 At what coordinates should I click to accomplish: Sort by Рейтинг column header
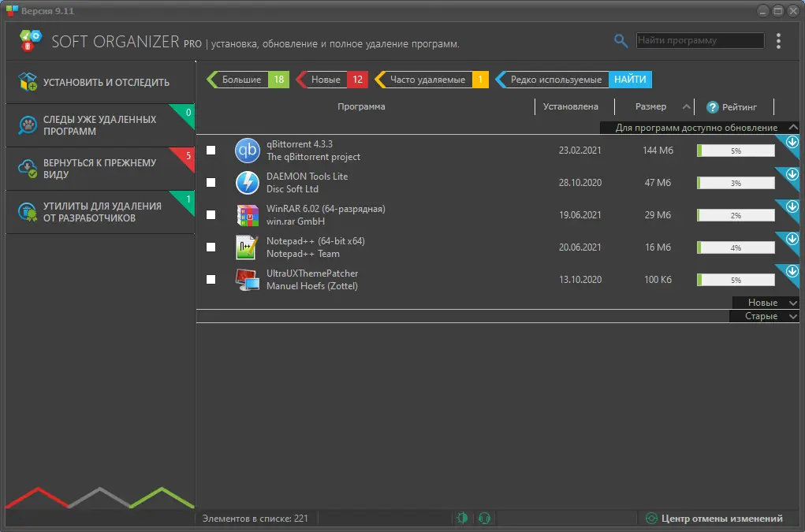tap(740, 106)
